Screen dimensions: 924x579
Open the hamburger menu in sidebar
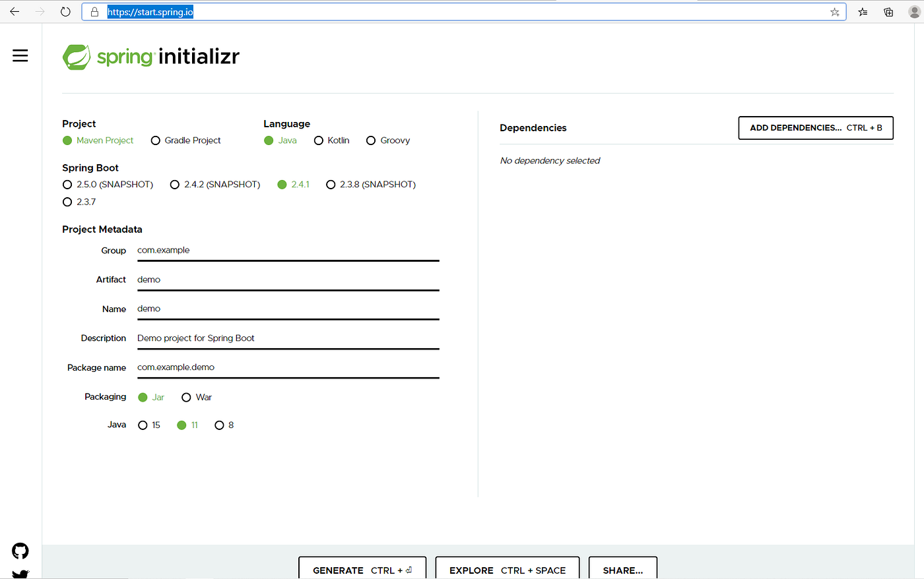pos(20,55)
